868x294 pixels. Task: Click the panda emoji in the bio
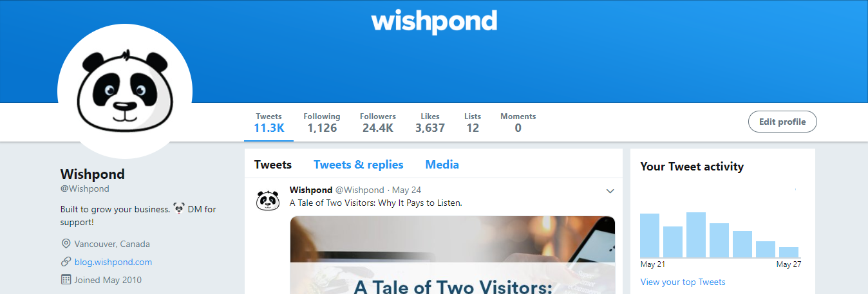click(x=180, y=208)
